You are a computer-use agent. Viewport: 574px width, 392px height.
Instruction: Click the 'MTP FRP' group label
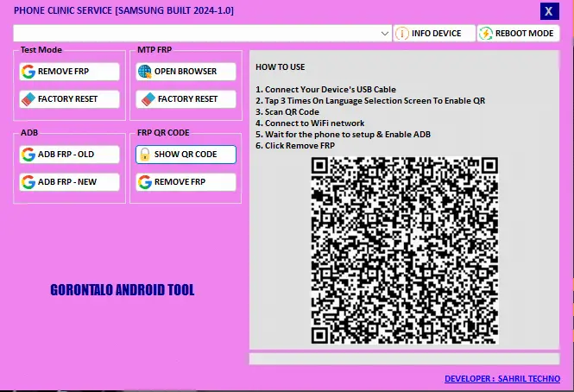point(155,50)
